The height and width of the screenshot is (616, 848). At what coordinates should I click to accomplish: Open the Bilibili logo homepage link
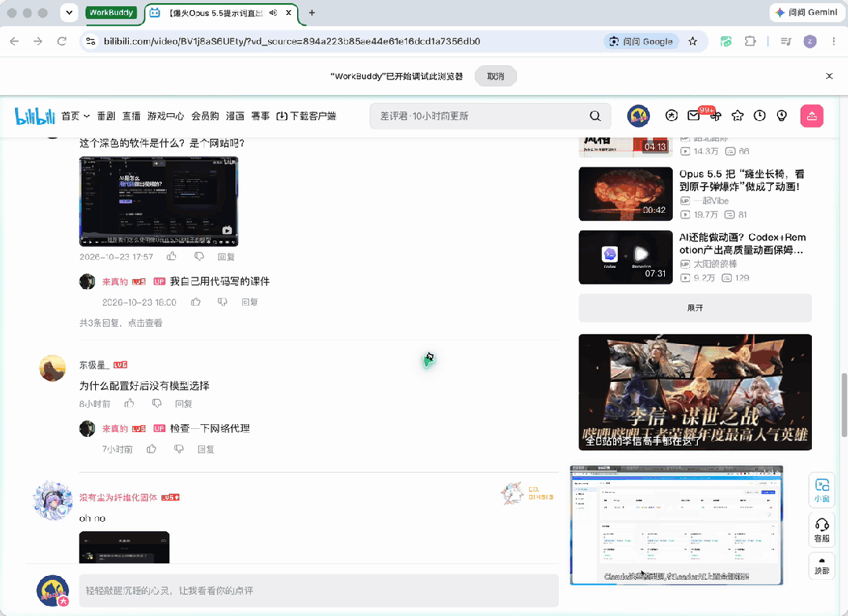[35, 115]
